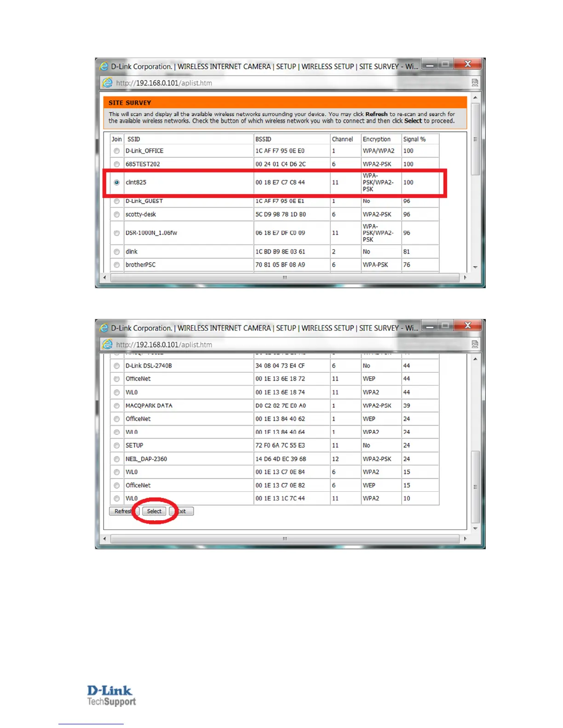Viewport: 563px width, 728px height.
Task: Click the WPA-PSK encryption cell of brotherPSC
Action: 375,265
